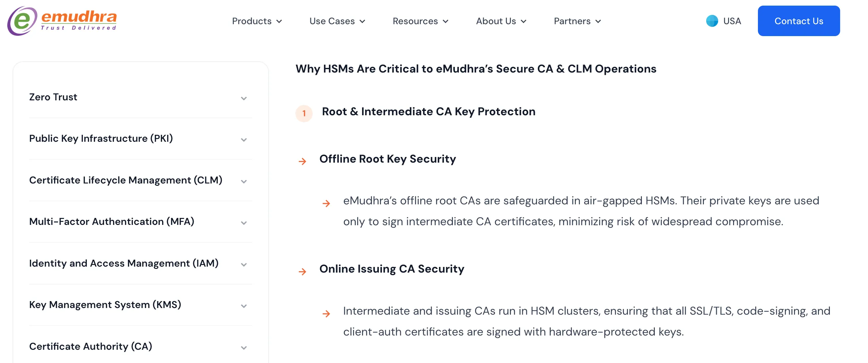Screen dimensions: 868x363
Task: Click the Zero Trust sidebar label
Action: coord(53,97)
